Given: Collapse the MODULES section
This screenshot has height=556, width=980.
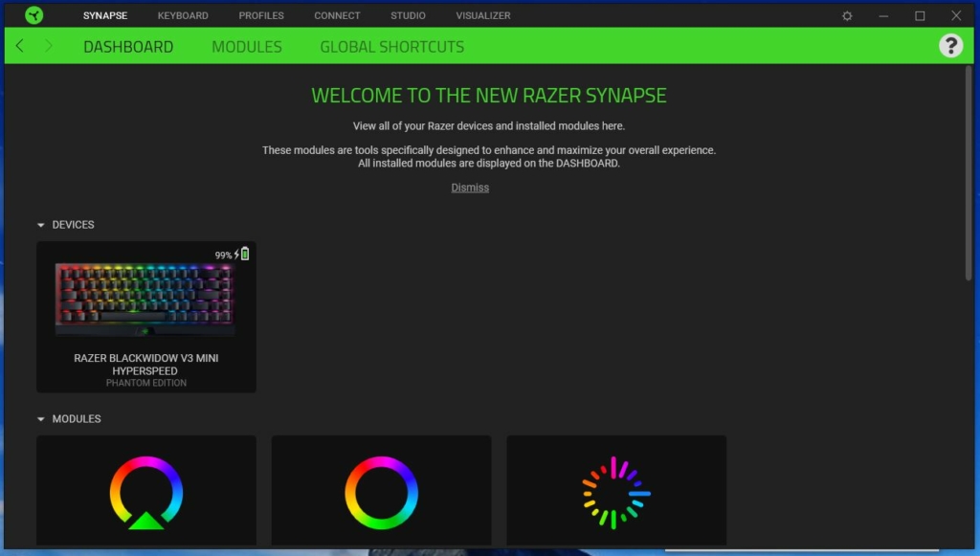Looking at the screenshot, I should pyautogui.click(x=40, y=419).
